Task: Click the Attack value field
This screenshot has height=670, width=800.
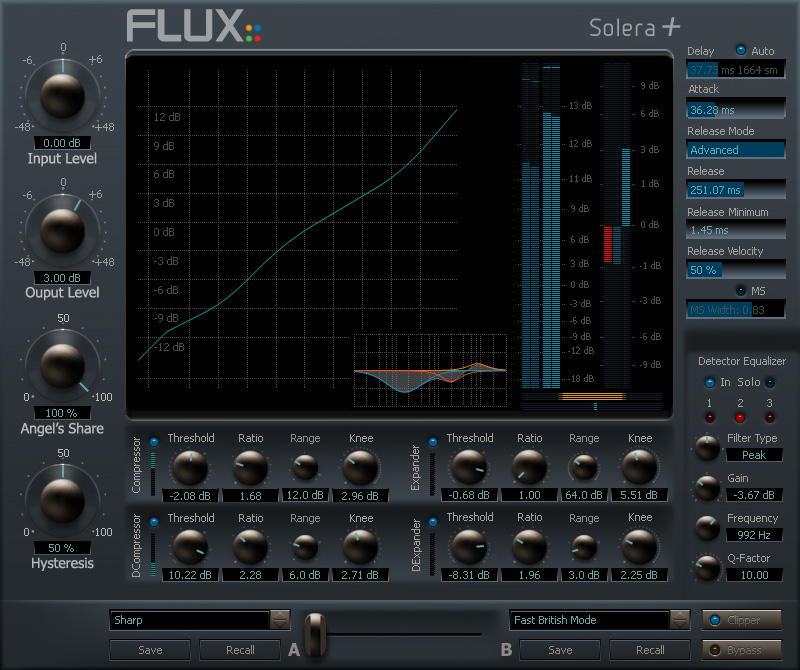Action: point(735,110)
